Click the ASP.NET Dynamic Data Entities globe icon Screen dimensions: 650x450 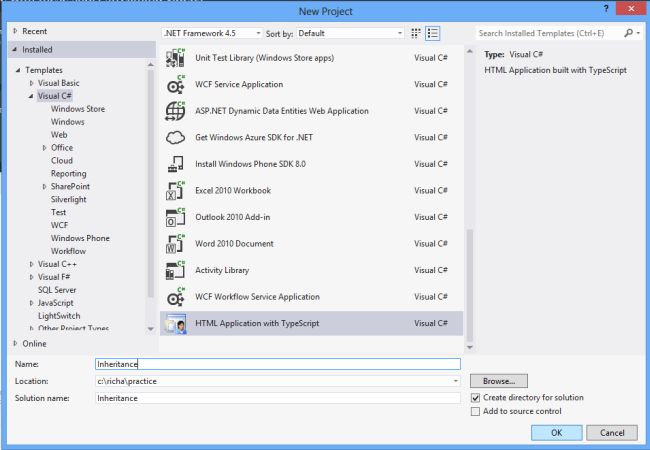tap(175, 111)
